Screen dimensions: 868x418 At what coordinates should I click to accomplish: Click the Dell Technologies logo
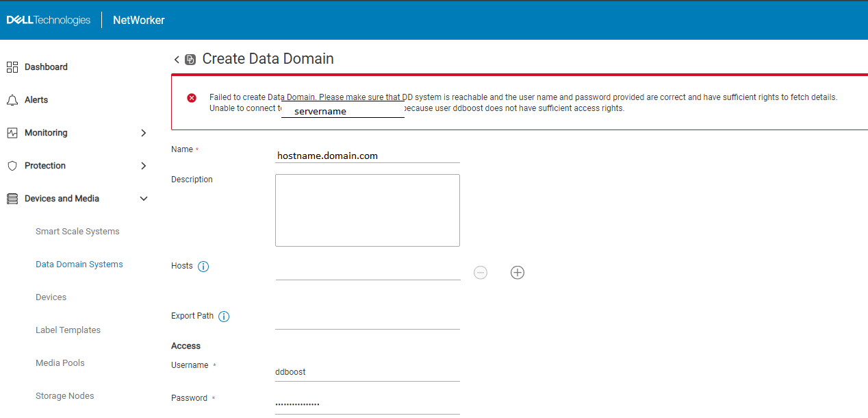48,19
